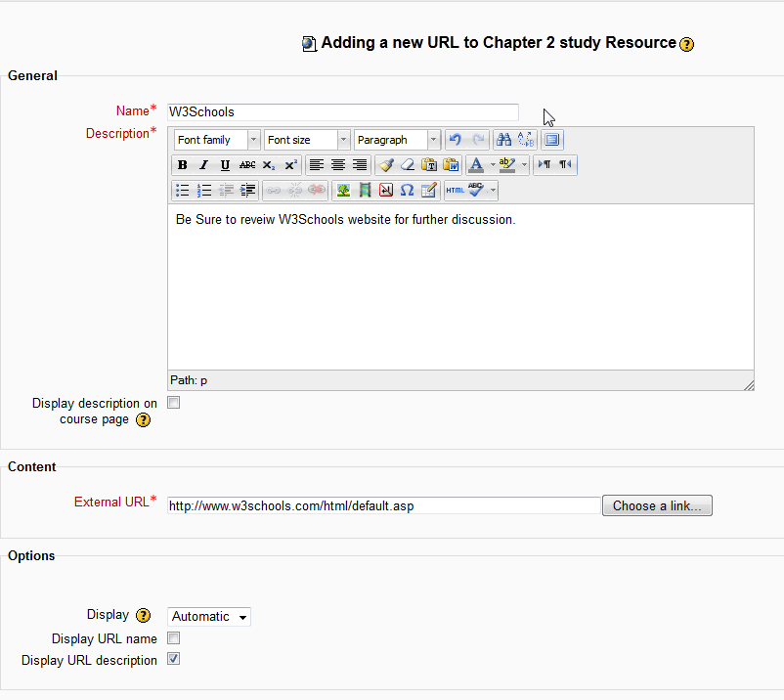784x700 pixels.
Task: Expand the text color picker arrow
Action: pos(493,165)
